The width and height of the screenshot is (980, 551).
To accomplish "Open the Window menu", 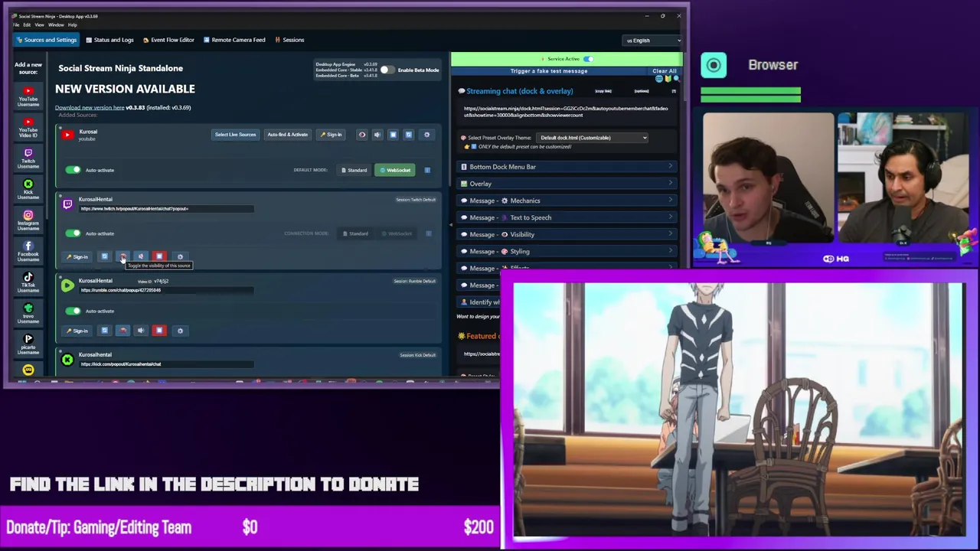I will (56, 24).
